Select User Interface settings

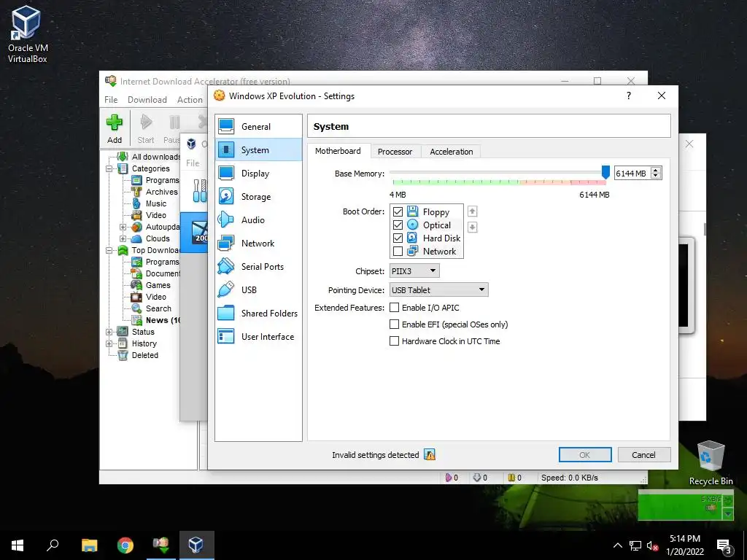point(258,337)
